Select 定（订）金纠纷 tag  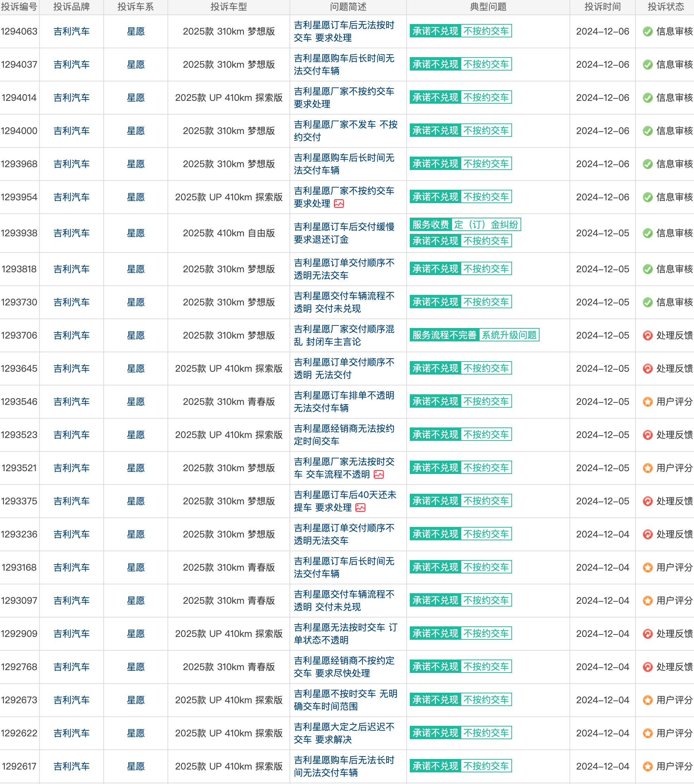pyautogui.click(x=486, y=224)
